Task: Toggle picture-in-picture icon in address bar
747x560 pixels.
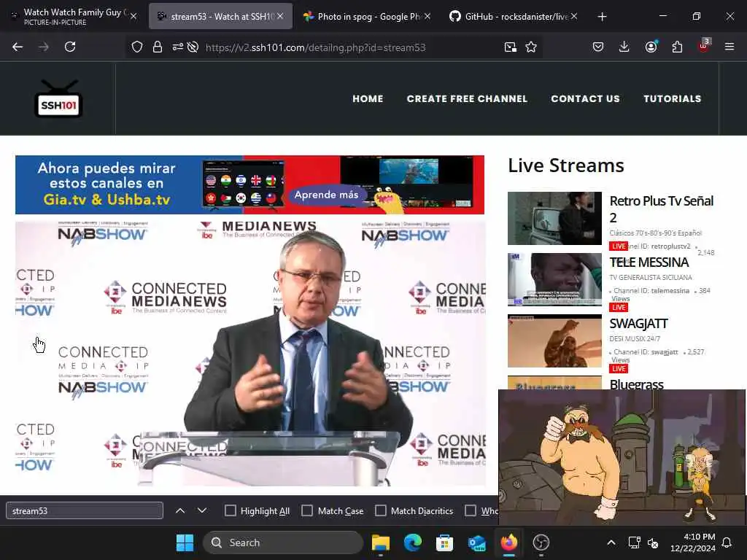Action: click(x=510, y=47)
